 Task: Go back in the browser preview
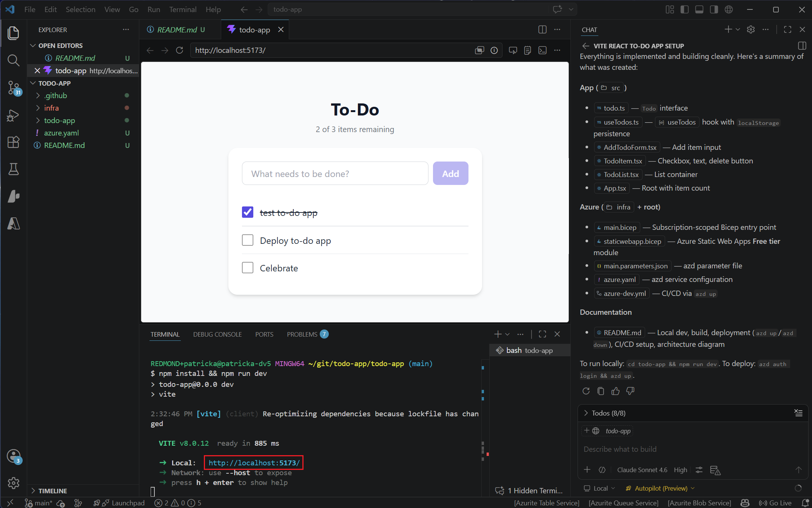[x=150, y=50]
